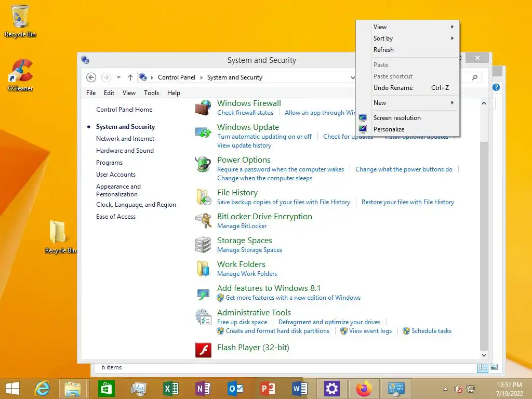Click the scrollbar up arrow
Image resolution: width=532 pixels, height=399 pixels.
(x=484, y=103)
